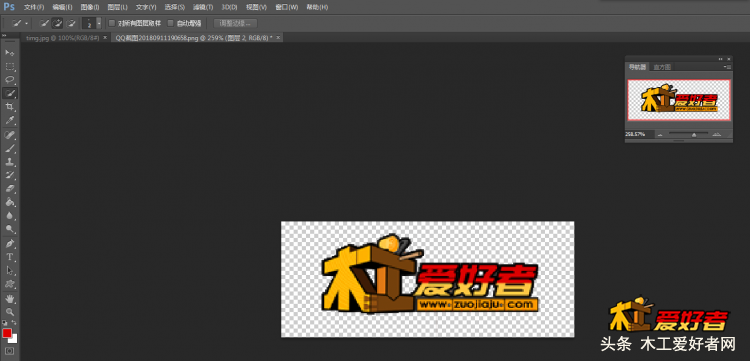Open the Navigator panel options menu
This screenshot has height=361, width=750.
pyautogui.click(x=727, y=67)
